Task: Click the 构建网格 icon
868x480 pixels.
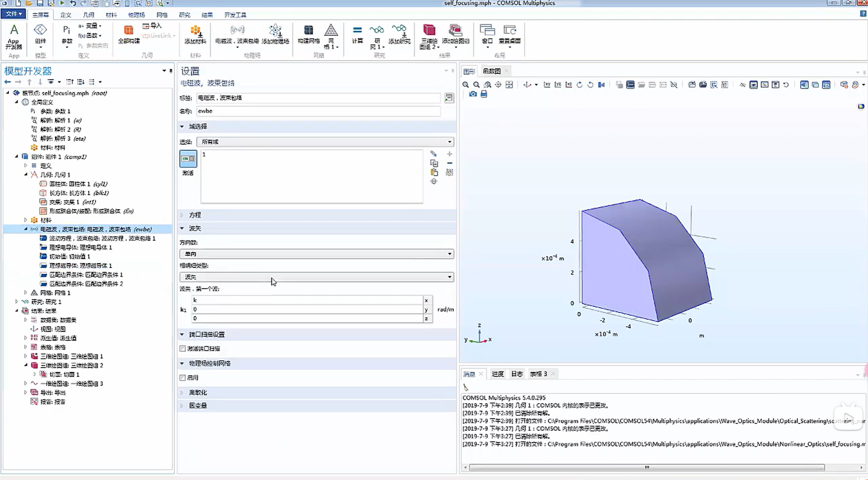Action: 308,34
